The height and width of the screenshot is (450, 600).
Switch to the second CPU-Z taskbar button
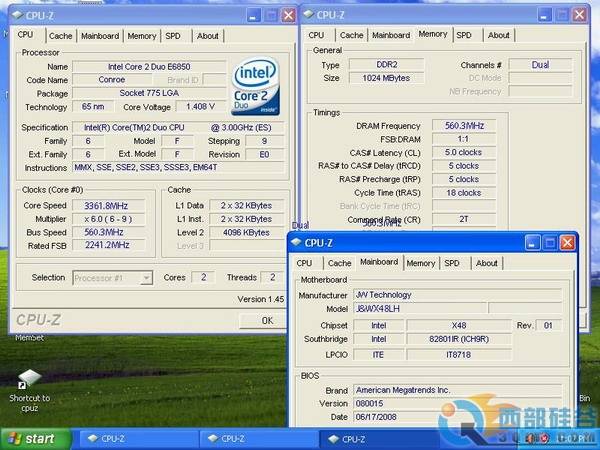click(x=259, y=439)
